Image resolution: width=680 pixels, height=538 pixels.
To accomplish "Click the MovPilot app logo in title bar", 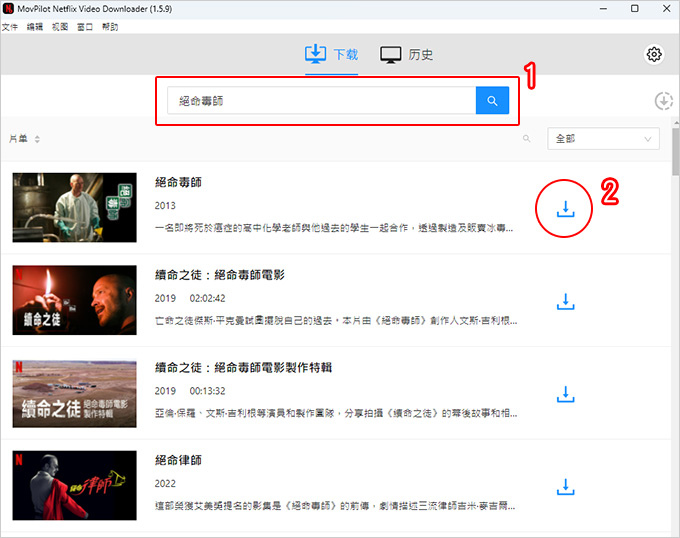I will coord(8,8).
